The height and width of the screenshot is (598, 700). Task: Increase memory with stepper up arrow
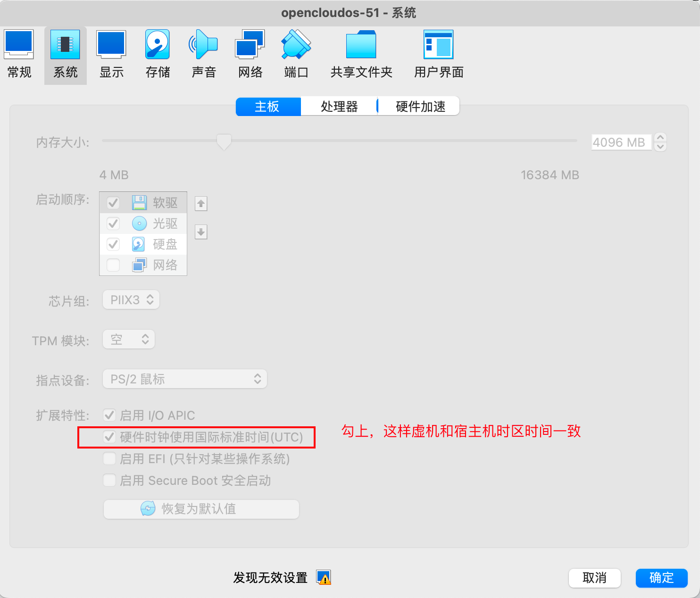pyautogui.click(x=660, y=138)
